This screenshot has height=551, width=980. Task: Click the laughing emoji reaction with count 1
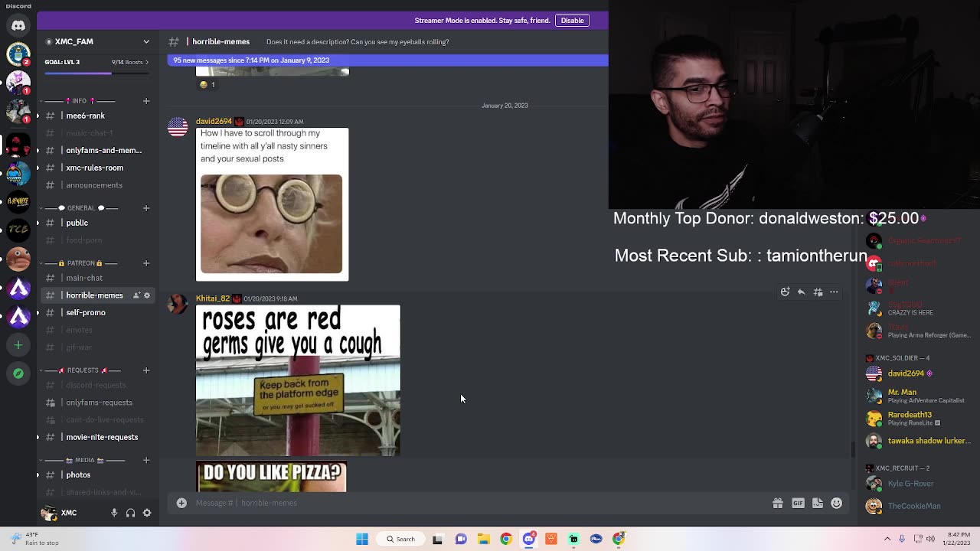click(x=207, y=85)
